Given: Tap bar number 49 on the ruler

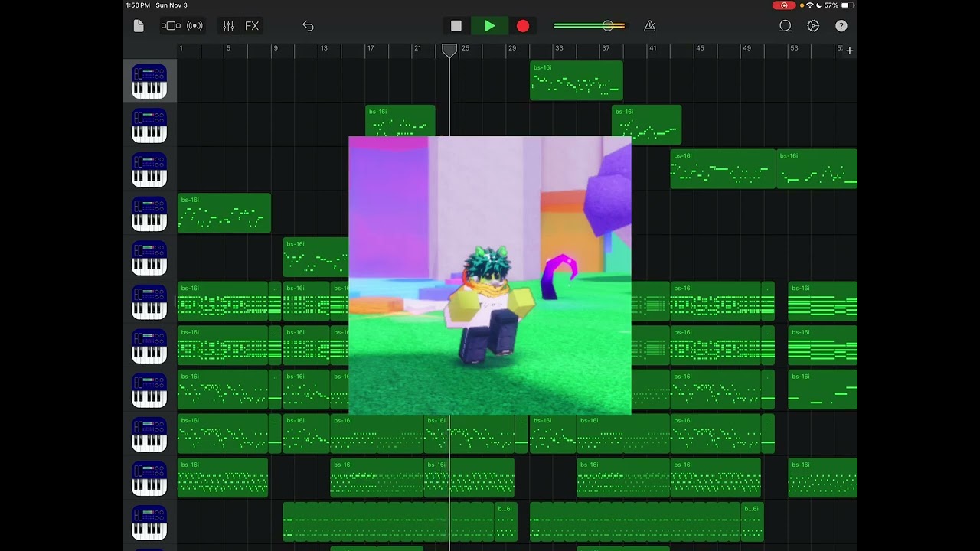Looking at the screenshot, I should [747, 48].
